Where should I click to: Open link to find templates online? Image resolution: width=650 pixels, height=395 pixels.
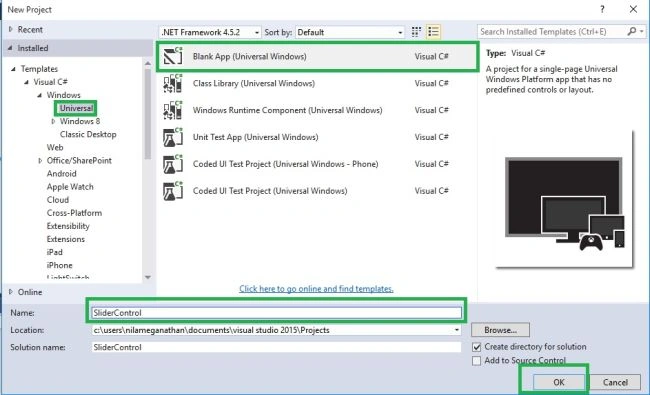click(316, 289)
